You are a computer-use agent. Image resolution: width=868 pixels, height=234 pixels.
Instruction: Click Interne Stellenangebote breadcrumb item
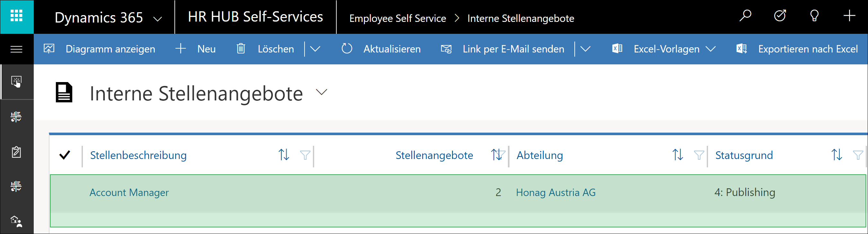click(x=521, y=18)
